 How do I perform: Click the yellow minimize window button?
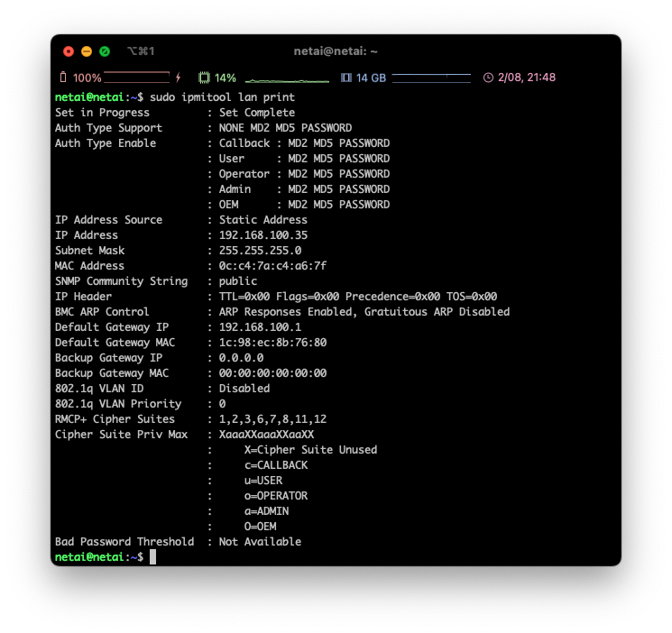87,51
